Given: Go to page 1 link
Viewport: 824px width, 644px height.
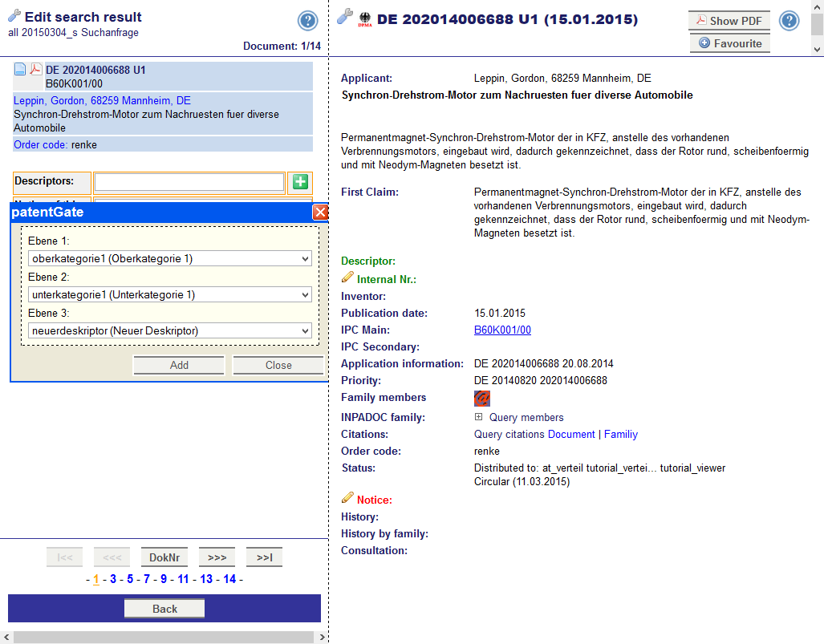Looking at the screenshot, I should (x=96, y=579).
